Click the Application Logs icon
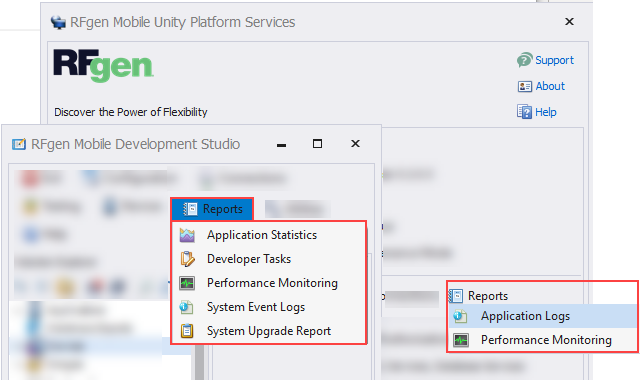This screenshot has width=640, height=380. [460, 316]
